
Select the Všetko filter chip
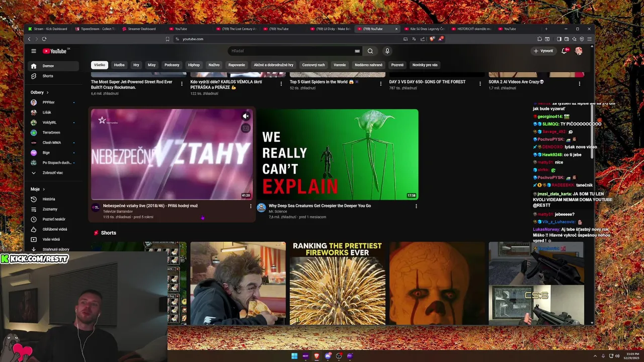coord(100,65)
